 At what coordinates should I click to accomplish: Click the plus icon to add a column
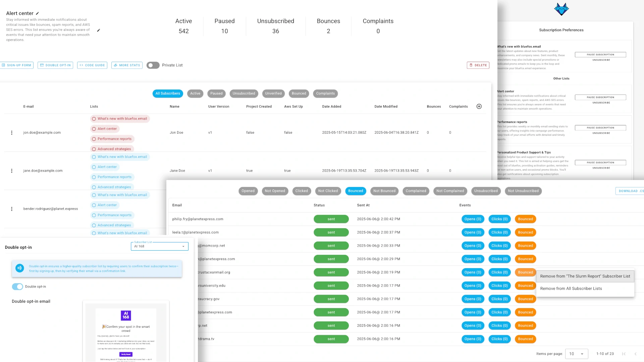pyautogui.click(x=479, y=106)
